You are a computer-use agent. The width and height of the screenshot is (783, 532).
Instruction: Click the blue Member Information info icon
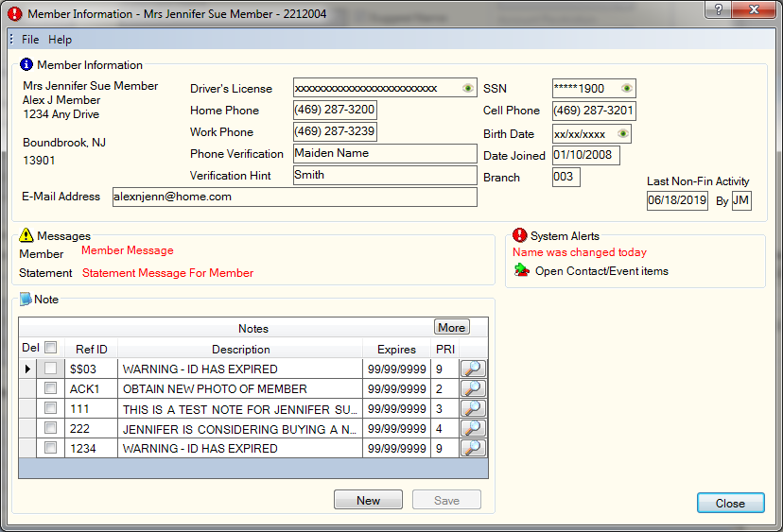coord(26,64)
